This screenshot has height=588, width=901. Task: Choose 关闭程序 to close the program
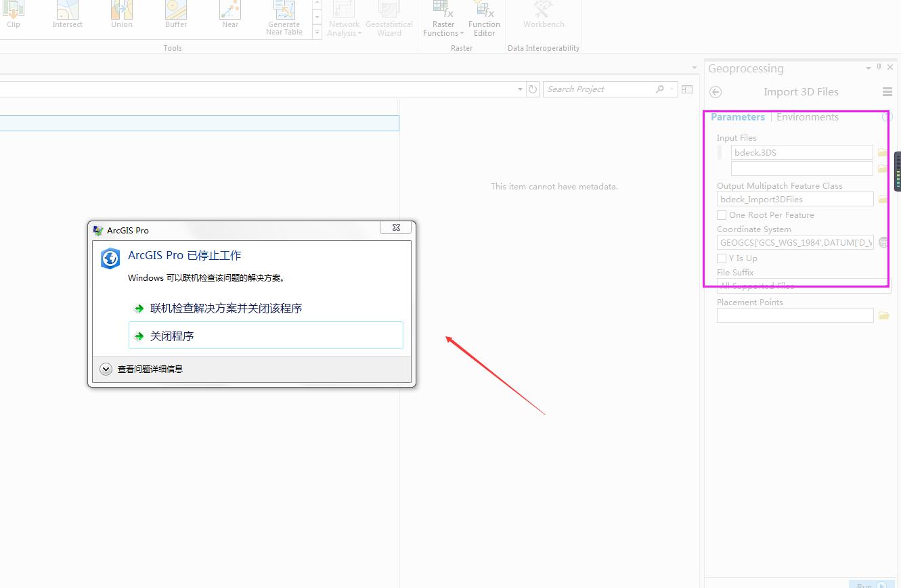(x=266, y=336)
